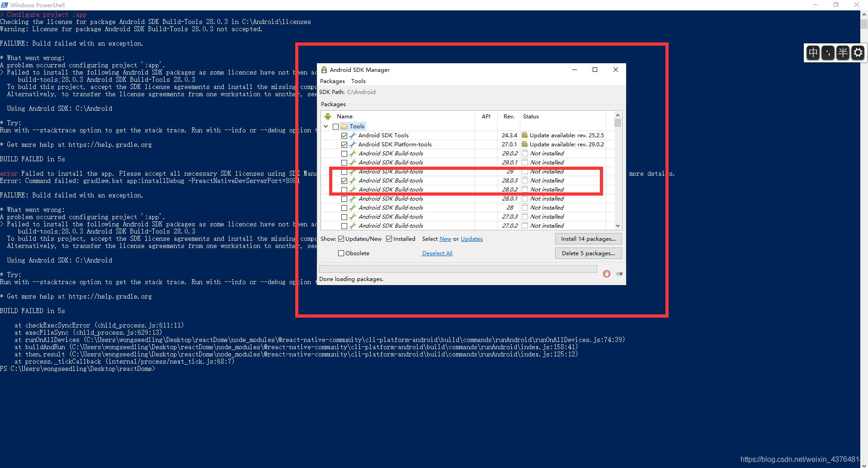The width and height of the screenshot is (868, 468).
Task: Click the API column header
Action: 486,117
